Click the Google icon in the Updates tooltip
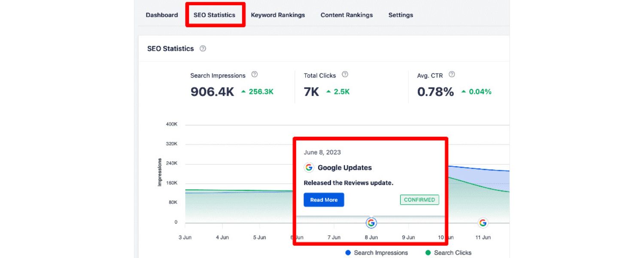 tap(309, 168)
